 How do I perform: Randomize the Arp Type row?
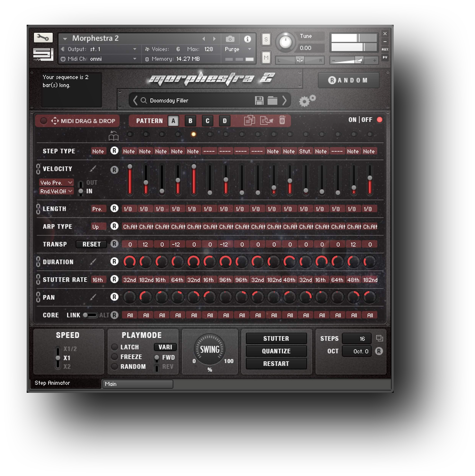click(x=114, y=226)
